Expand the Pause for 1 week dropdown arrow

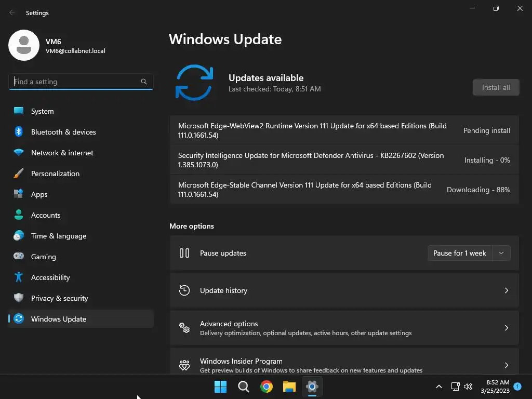tap(501, 253)
